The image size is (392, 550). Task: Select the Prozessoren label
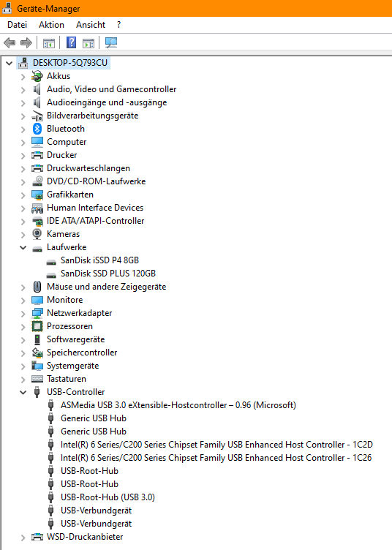pyautogui.click(x=69, y=326)
